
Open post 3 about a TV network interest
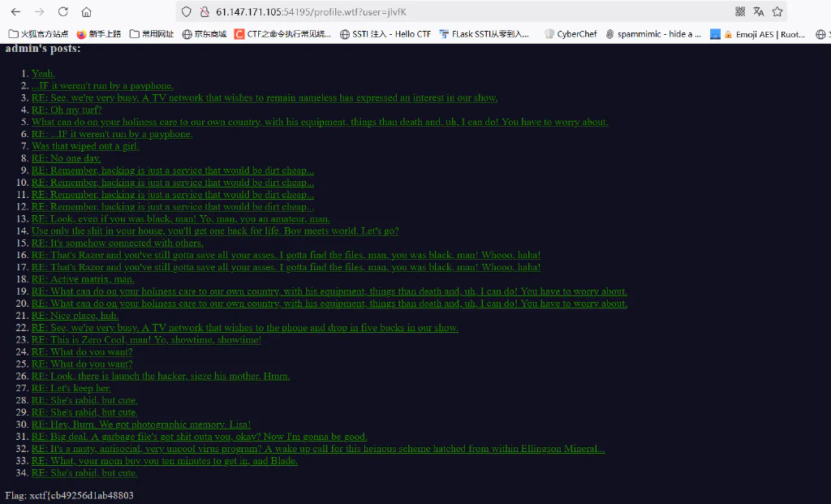click(x=265, y=98)
